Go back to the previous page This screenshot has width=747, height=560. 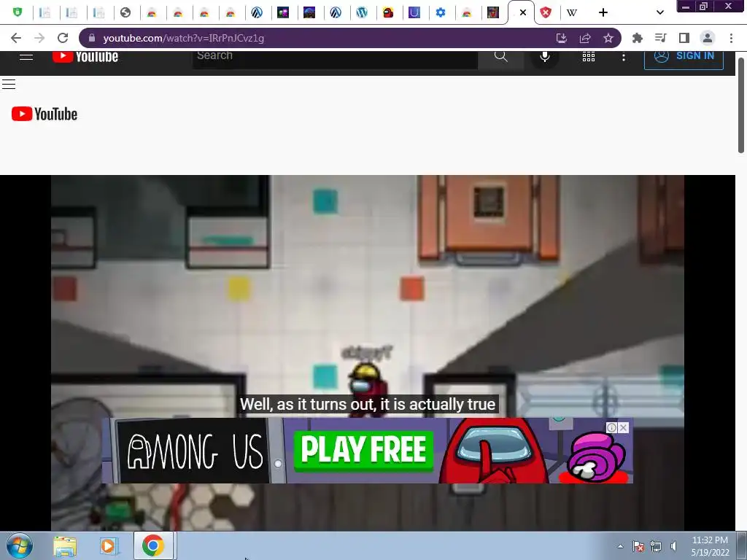click(16, 38)
